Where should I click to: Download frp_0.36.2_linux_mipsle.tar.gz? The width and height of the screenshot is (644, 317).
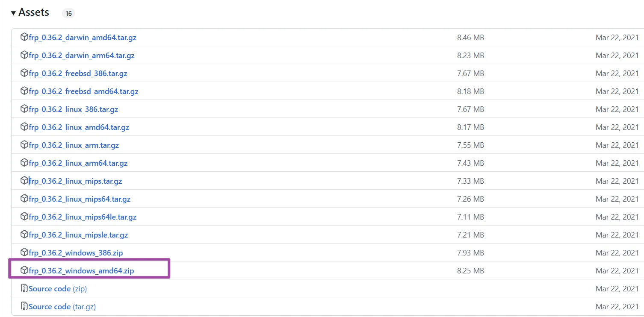coord(78,235)
